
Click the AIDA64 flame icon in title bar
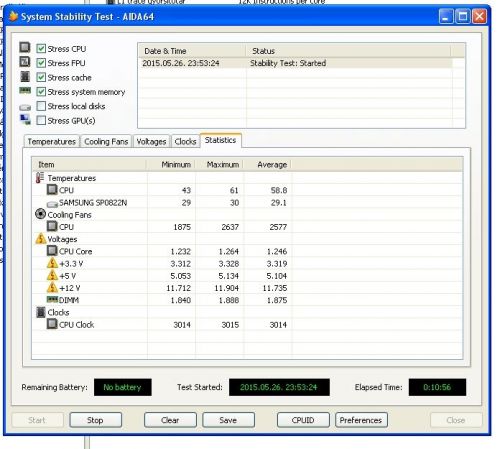click(14, 16)
